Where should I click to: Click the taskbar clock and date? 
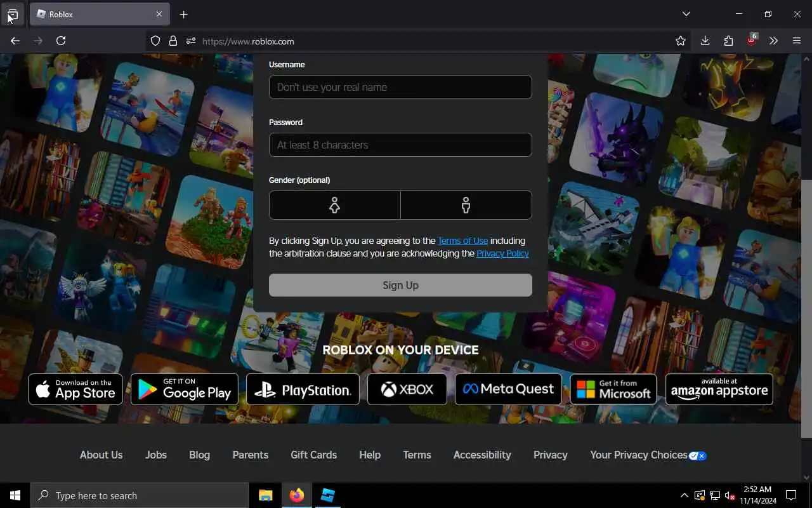[757, 495]
